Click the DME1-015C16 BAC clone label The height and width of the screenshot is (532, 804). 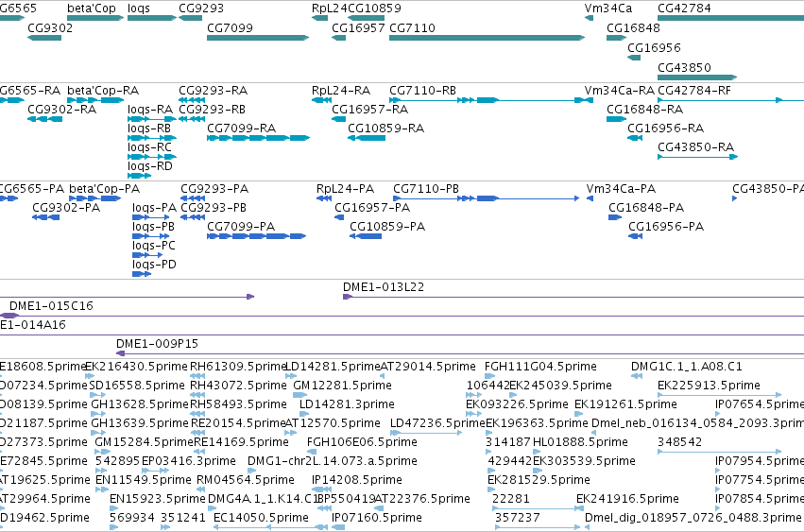click(51, 306)
